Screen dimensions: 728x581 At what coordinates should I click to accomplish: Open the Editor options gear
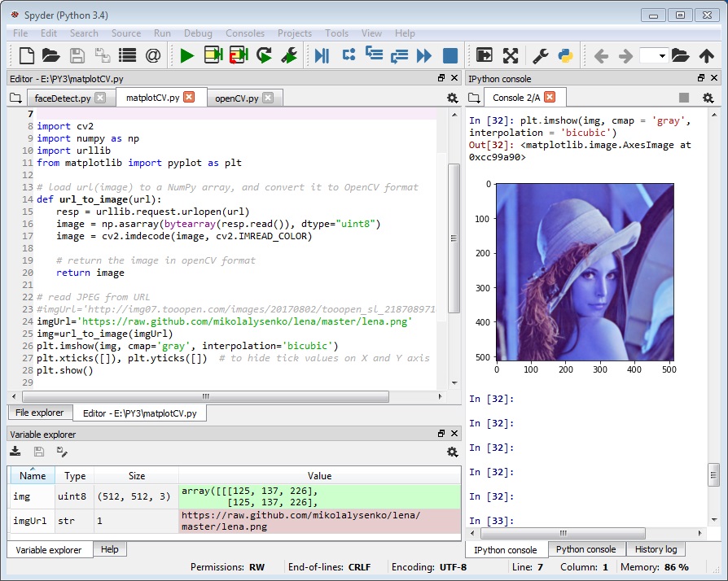[x=452, y=98]
